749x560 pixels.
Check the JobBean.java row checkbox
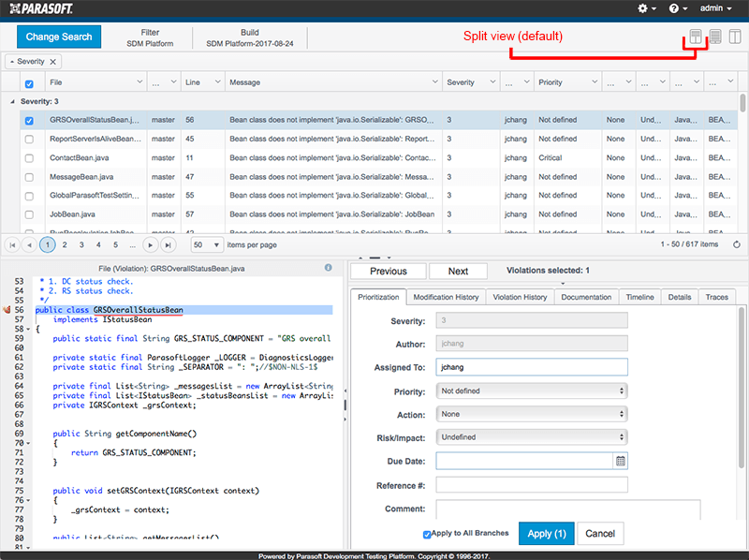click(29, 215)
